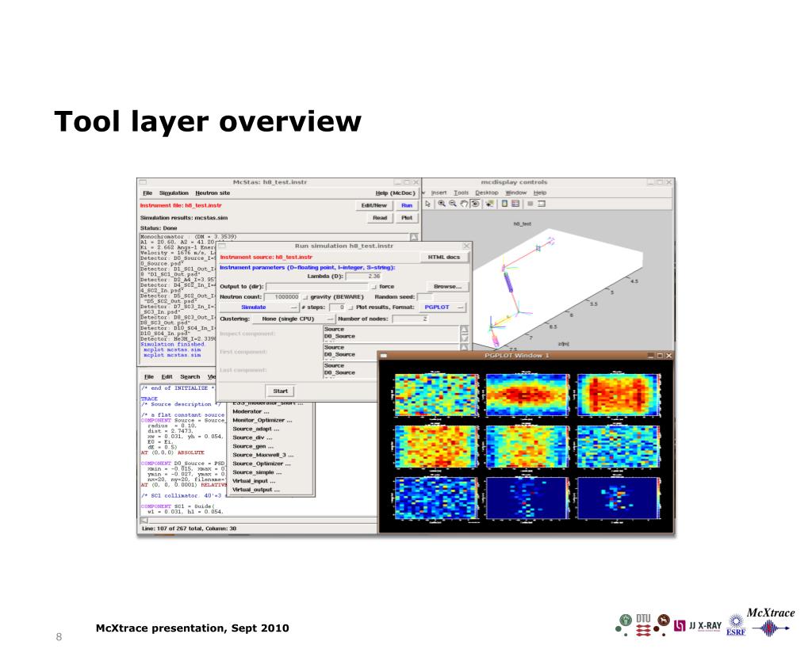
Task: Open the PGPLOT format dropdown
Action: pyautogui.click(x=442, y=307)
